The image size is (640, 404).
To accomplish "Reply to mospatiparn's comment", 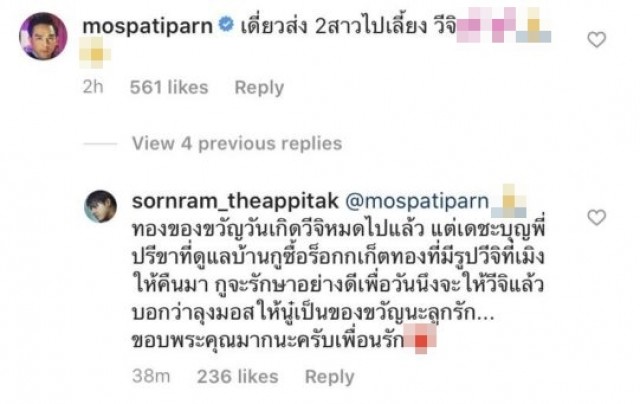I will pyautogui.click(x=259, y=88).
